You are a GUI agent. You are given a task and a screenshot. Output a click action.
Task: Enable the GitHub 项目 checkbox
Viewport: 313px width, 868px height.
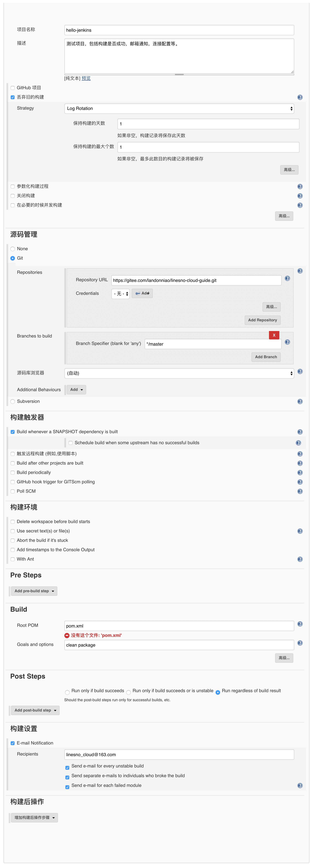[13, 88]
